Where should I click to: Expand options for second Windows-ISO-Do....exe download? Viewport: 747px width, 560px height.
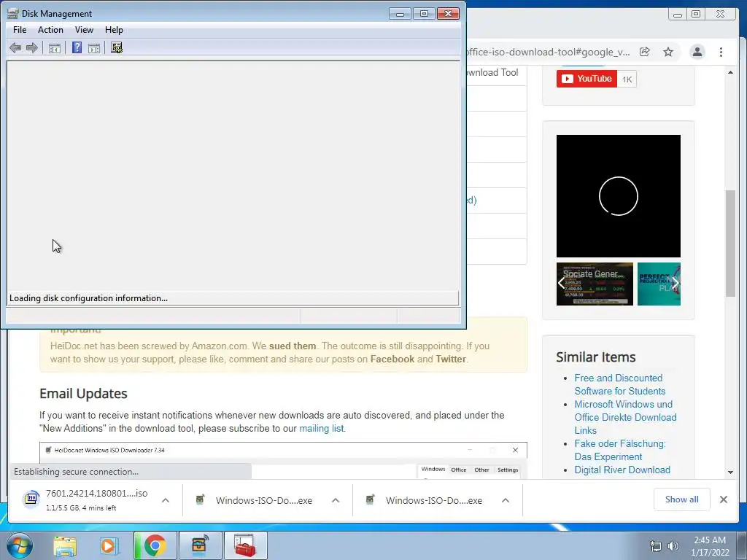pyautogui.click(x=506, y=500)
